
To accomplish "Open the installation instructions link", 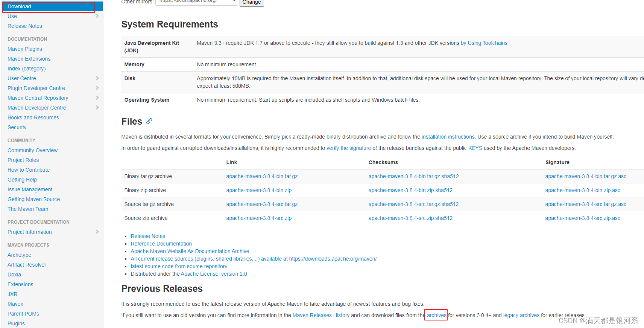I will (448, 137).
